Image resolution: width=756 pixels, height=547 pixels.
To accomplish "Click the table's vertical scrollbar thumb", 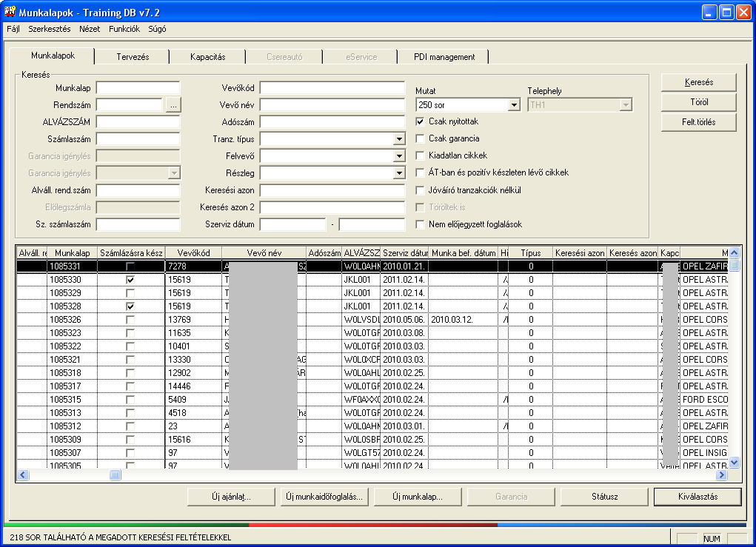I will (x=735, y=265).
